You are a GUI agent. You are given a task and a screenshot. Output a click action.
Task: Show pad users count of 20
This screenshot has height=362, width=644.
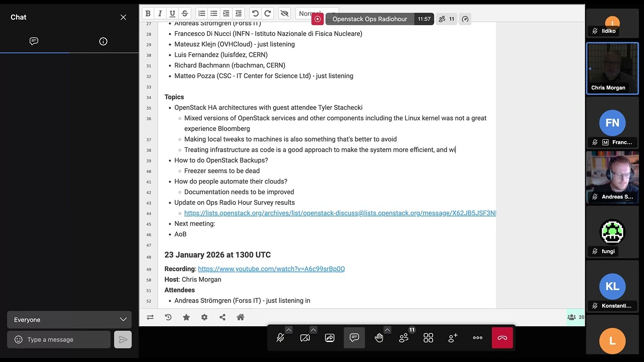tap(576, 317)
